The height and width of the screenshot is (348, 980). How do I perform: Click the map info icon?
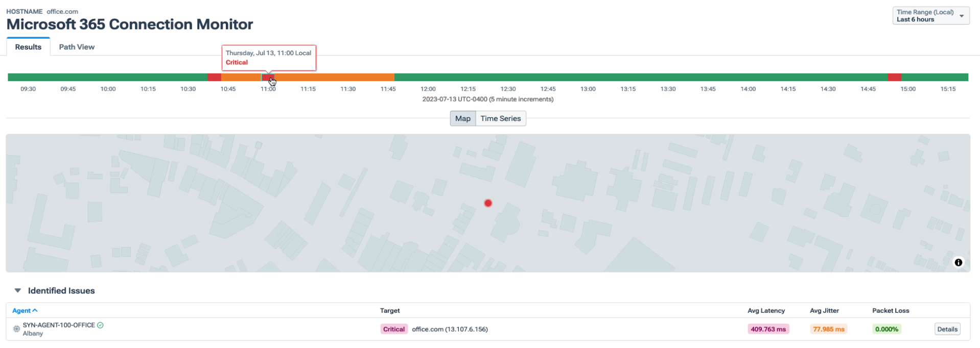[958, 262]
